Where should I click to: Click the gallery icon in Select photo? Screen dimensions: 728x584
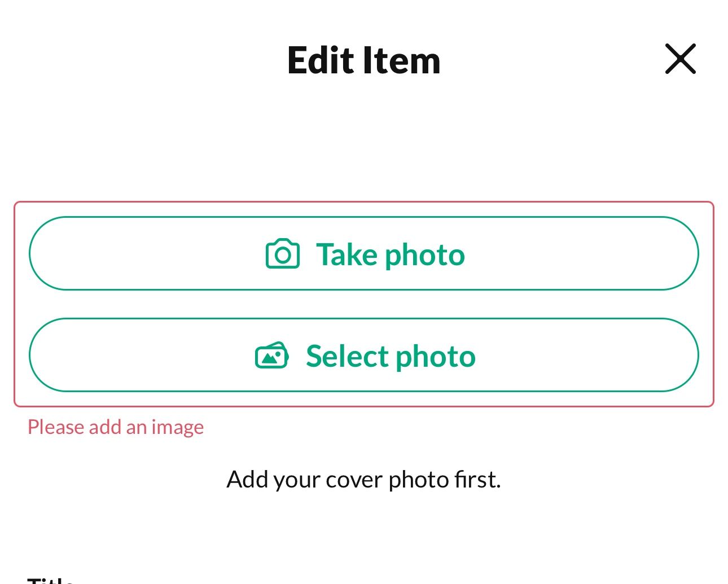coord(272,355)
